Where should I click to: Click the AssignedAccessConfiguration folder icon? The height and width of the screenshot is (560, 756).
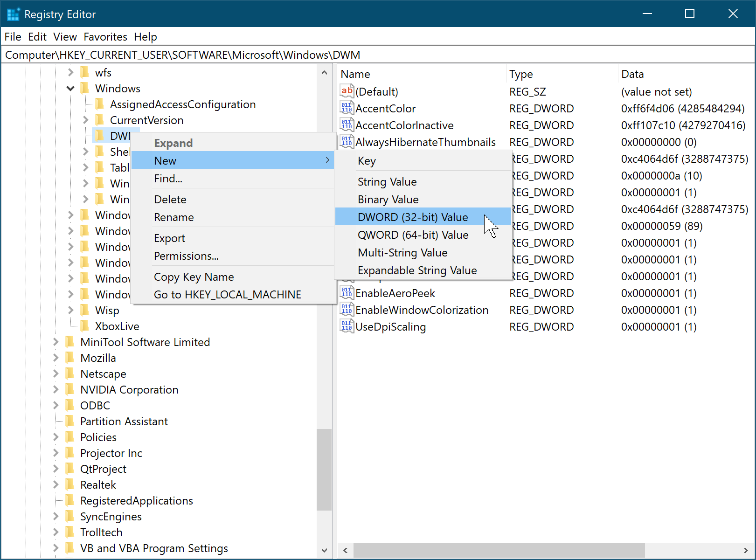pyautogui.click(x=99, y=104)
